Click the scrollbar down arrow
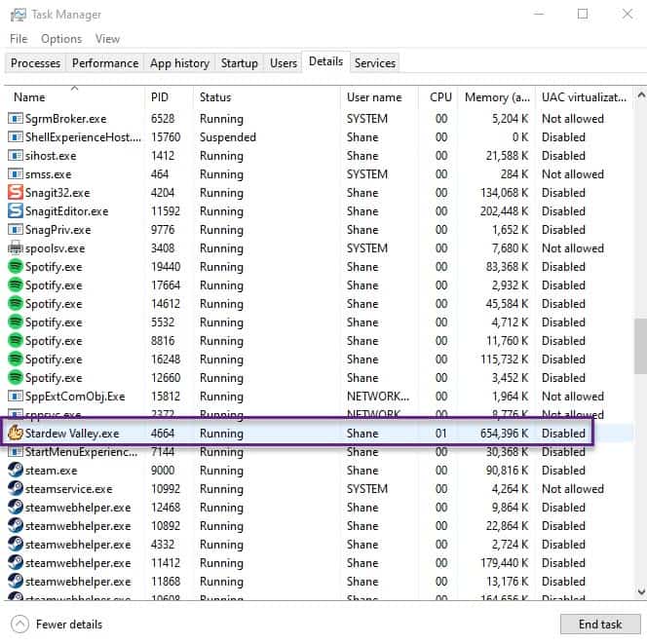 coord(641,591)
